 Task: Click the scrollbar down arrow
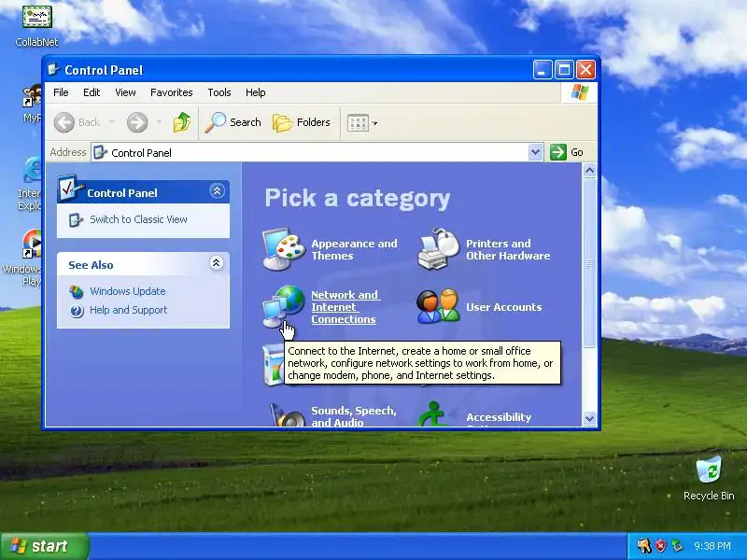pos(589,418)
